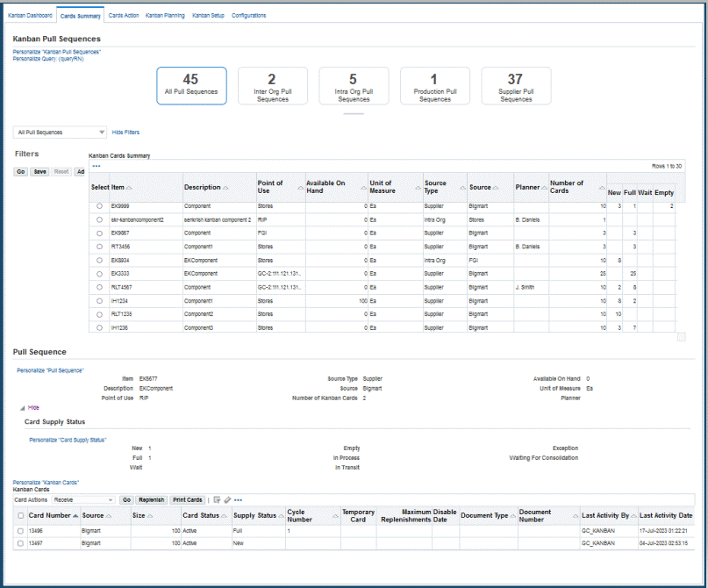Select the 37 Supplier Pull Sequences tile
Screen dimensions: 708x588
coord(516,86)
